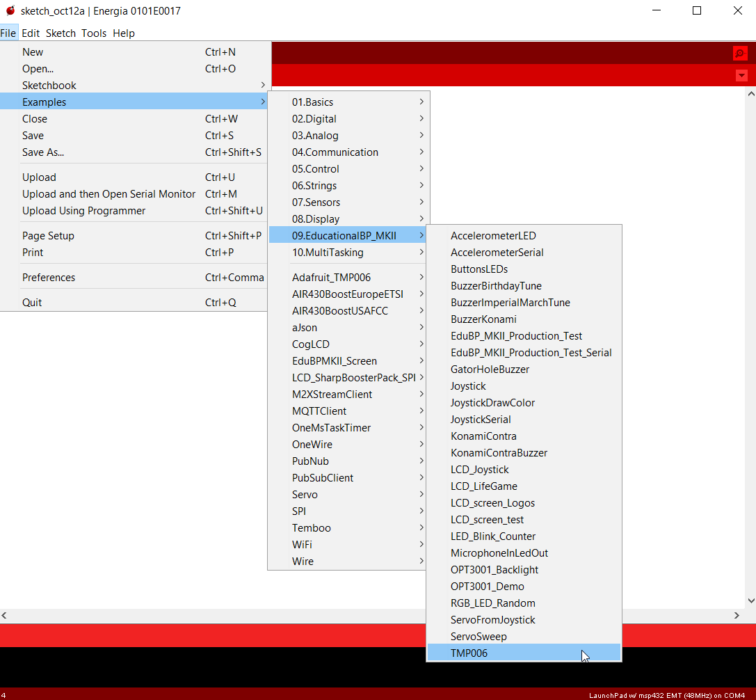Expand the Adafruit_TMP006 library examples
Viewport: 756px width, 700px height.
click(348, 278)
